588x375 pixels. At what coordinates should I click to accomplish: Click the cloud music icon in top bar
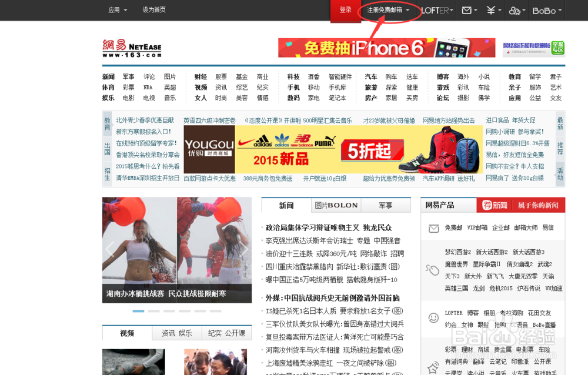514,11
